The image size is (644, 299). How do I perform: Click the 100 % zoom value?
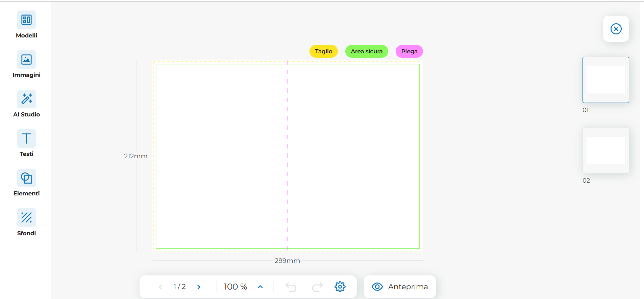[x=236, y=287]
